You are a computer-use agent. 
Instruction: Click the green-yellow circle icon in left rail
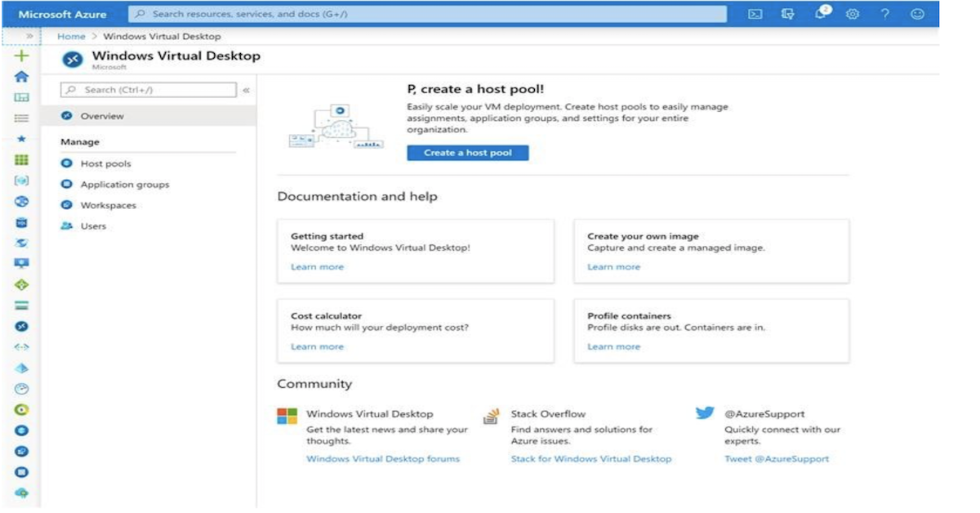pos(22,410)
